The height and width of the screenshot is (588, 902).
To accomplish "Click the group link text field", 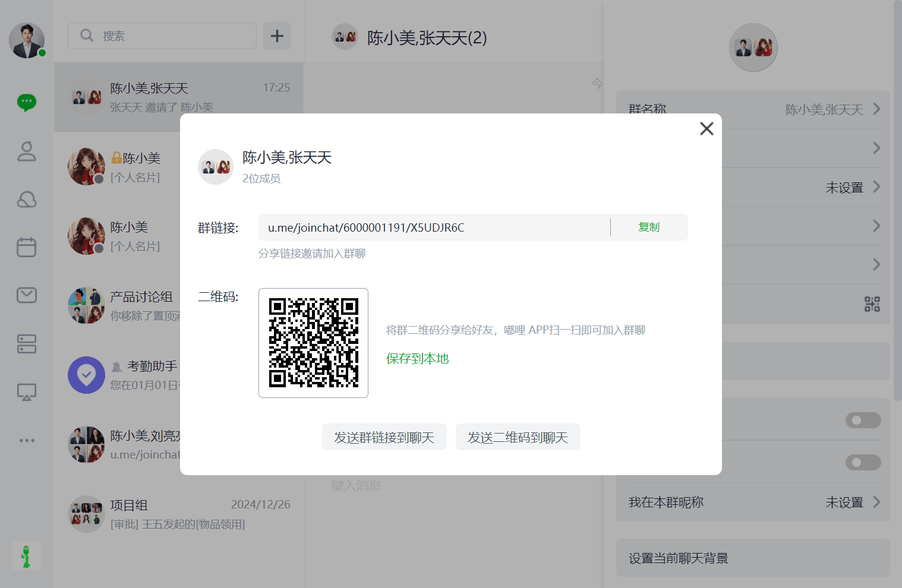I will [x=434, y=227].
